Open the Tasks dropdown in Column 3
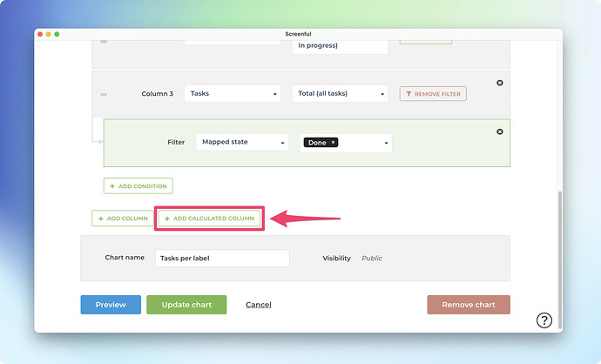The height and width of the screenshot is (364, 601). coord(233,93)
